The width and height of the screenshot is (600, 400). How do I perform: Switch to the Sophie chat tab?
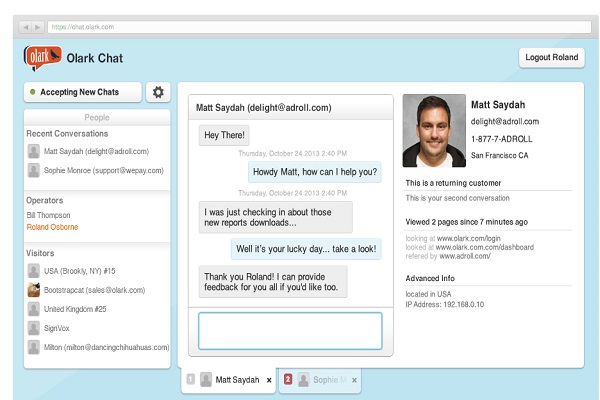coord(320,380)
